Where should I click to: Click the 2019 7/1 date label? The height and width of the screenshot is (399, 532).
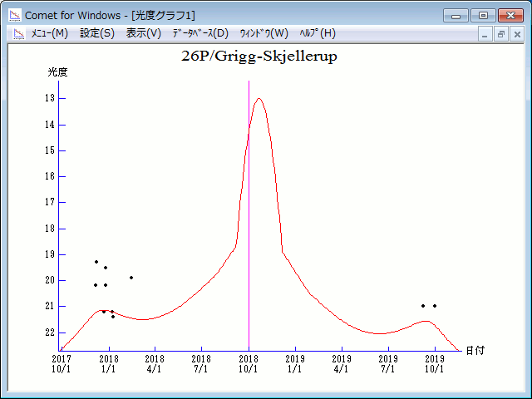pos(388,364)
